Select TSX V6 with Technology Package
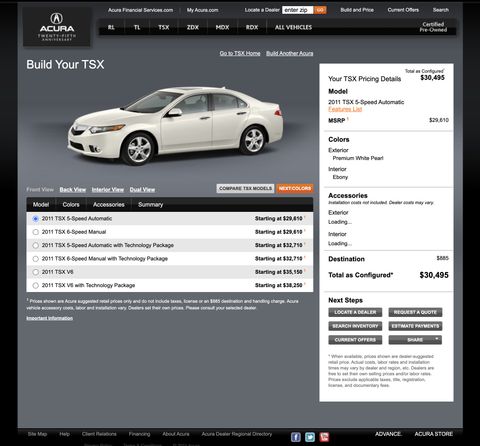Viewport: 480px width, 446px height. click(35, 285)
